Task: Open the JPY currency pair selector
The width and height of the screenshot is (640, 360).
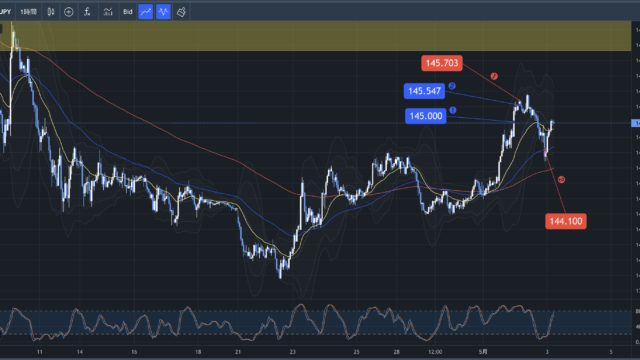Action: 6,12
